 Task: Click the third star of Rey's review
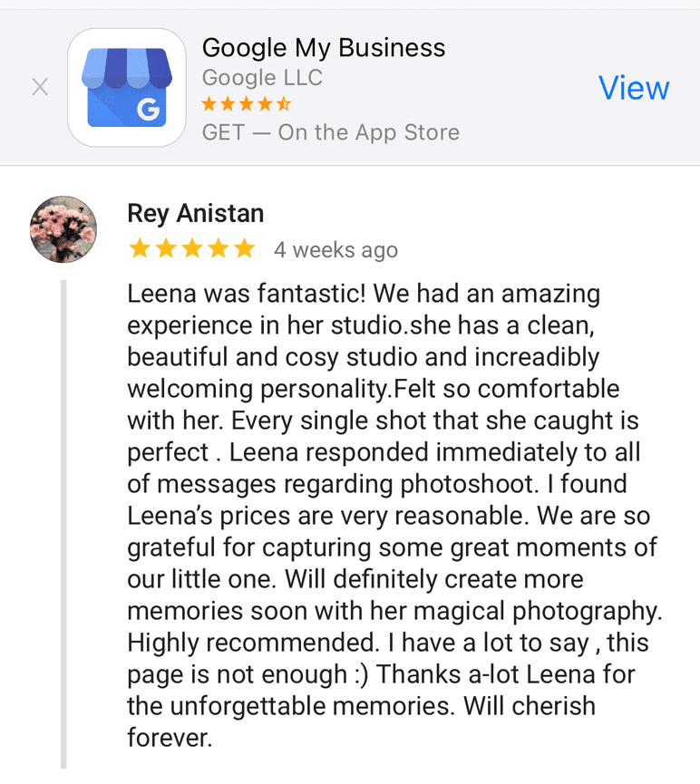point(191,249)
